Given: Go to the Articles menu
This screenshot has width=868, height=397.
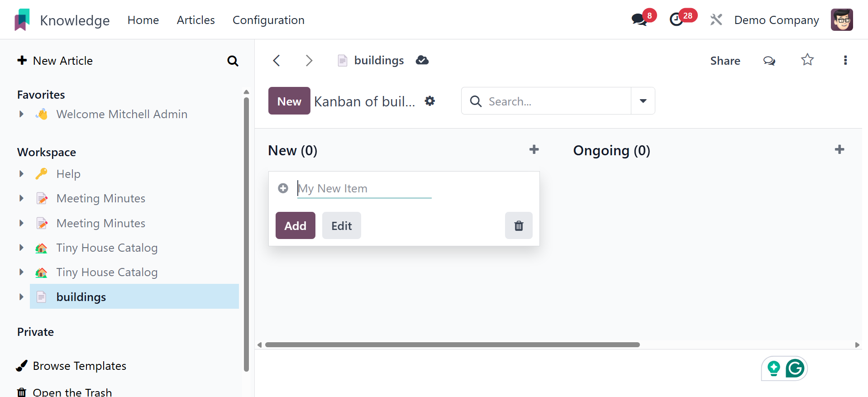Looking at the screenshot, I should [x=196, y=20].
